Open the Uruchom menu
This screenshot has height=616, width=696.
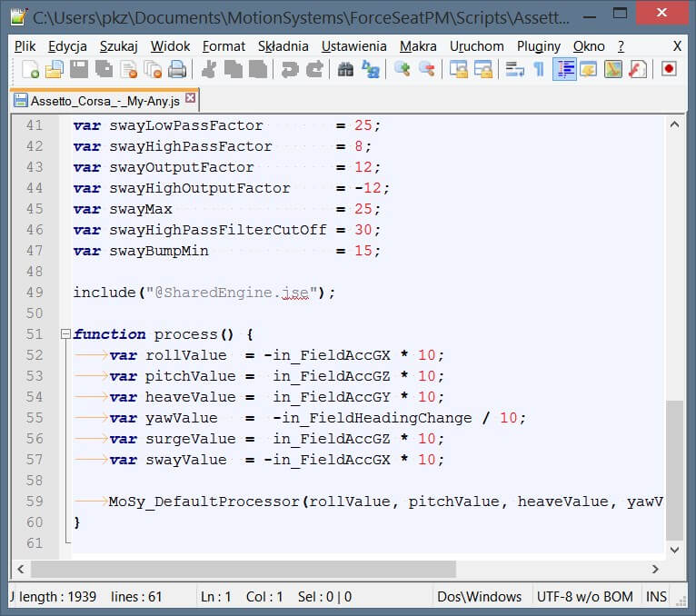click(x=476, y=46)
